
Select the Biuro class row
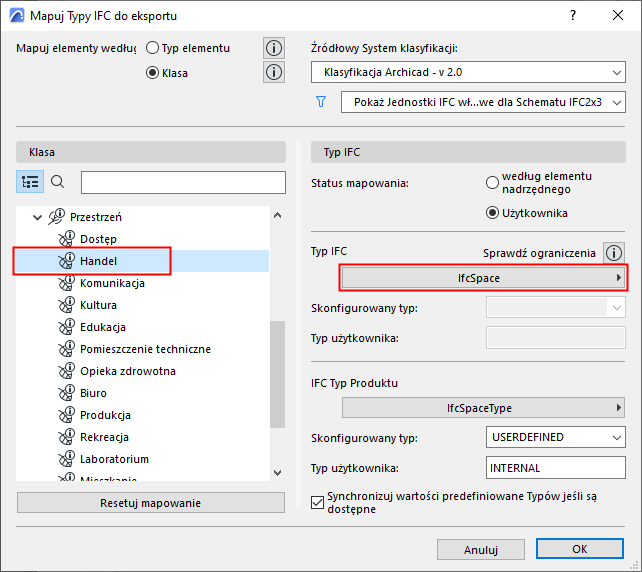pos(142,393)
